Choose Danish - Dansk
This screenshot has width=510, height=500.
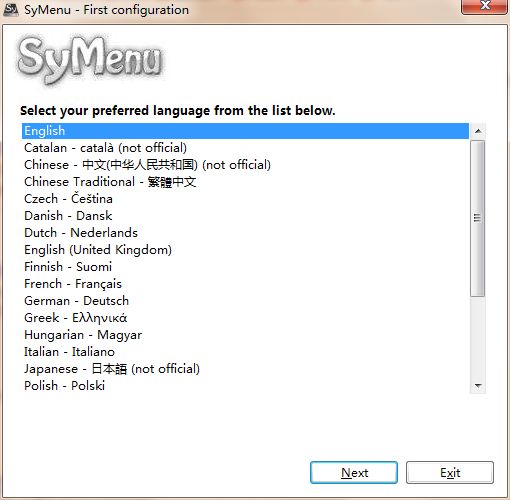tap(245, 216)
